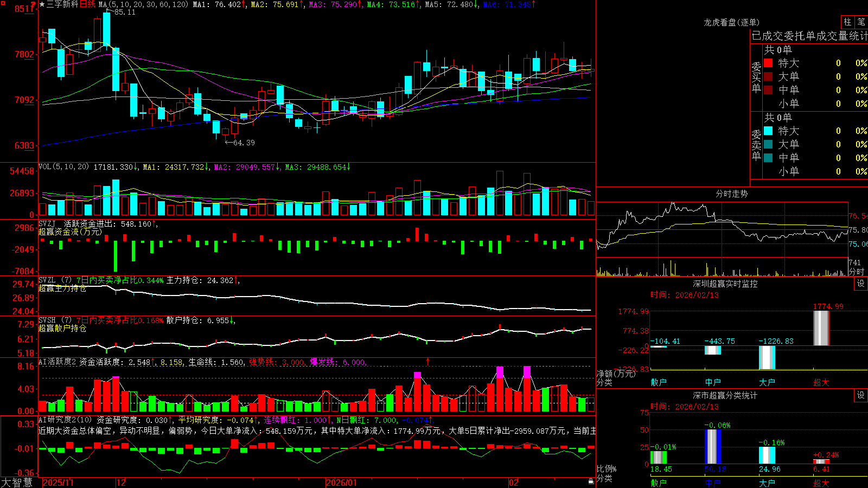Click the 2026/01 date marker on the timeline
Viewport: 868px width, 488px height.
pos(342,483)
